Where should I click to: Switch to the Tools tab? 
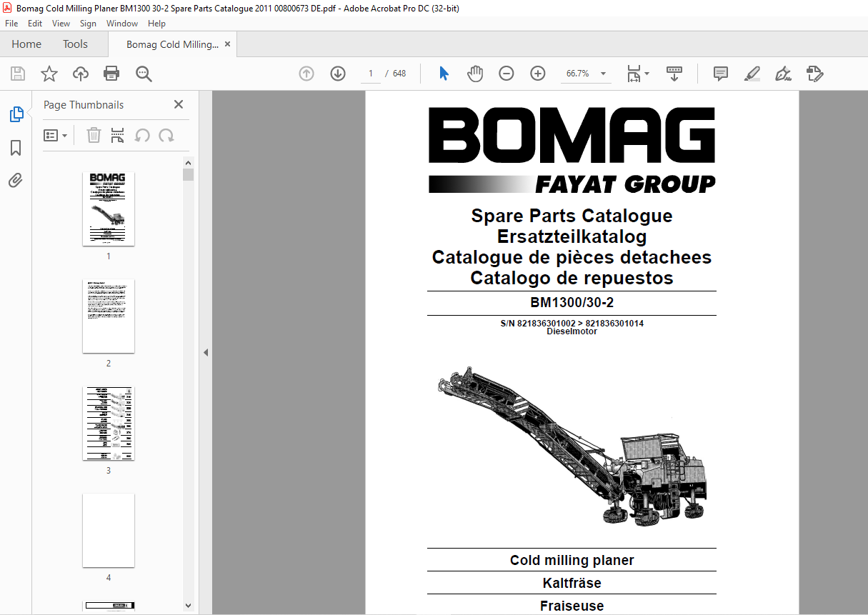pyautogui.click(x=75, y=44)
